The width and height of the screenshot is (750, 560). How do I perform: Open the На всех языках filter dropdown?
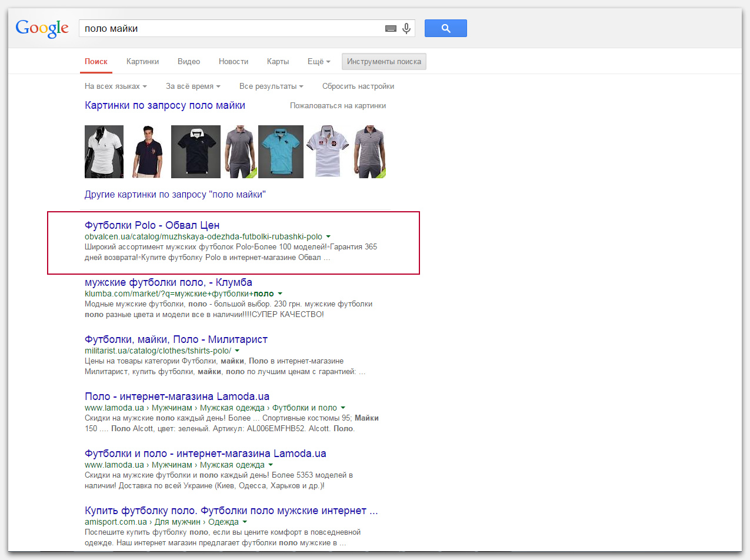[x=115, y=86]
